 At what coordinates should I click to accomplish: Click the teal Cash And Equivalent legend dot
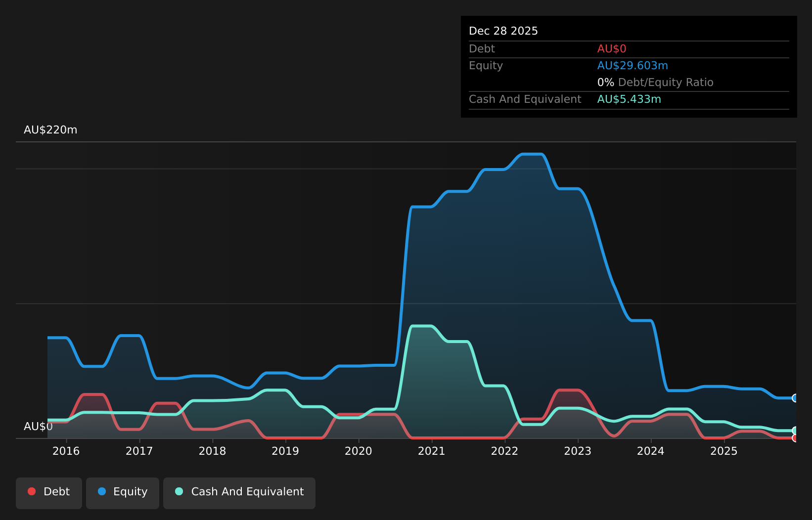click(179, 491)
